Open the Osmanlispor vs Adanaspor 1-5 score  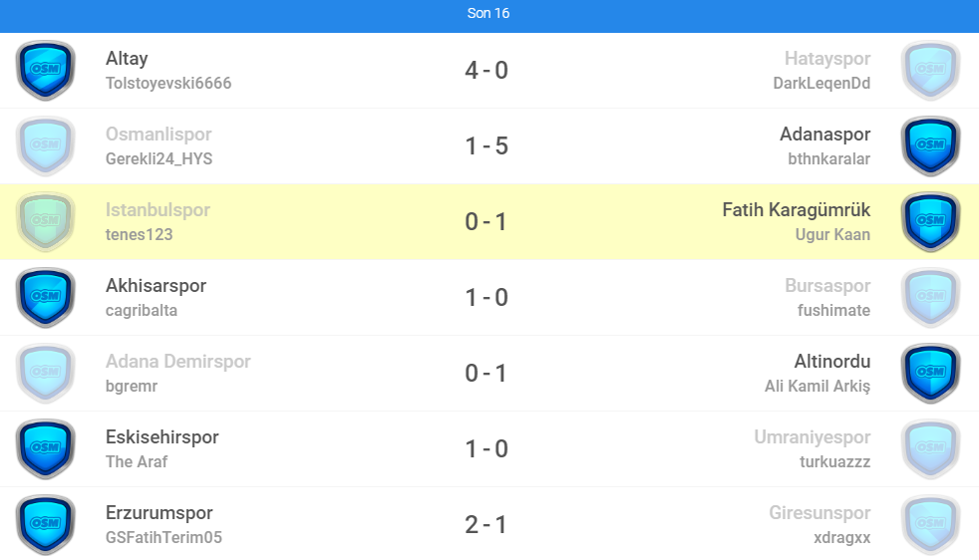[487, 146]
